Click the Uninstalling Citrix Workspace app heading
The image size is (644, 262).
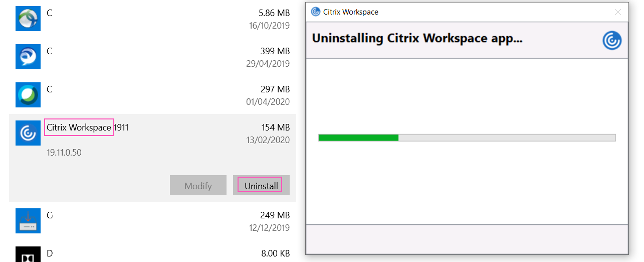(417, 38)
